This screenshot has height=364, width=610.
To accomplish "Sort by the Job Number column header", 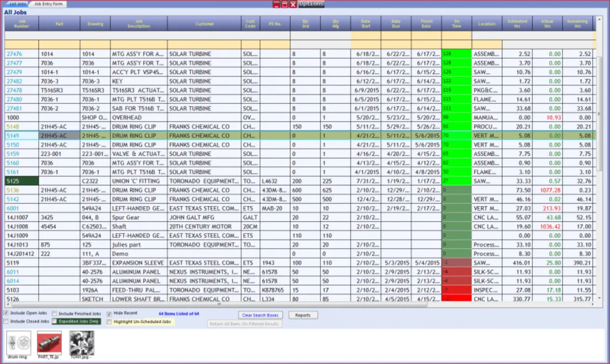I will 21,23.
